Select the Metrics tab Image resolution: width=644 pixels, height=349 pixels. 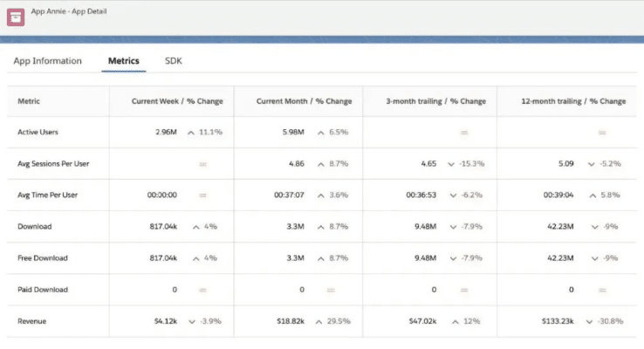(123, 61)
